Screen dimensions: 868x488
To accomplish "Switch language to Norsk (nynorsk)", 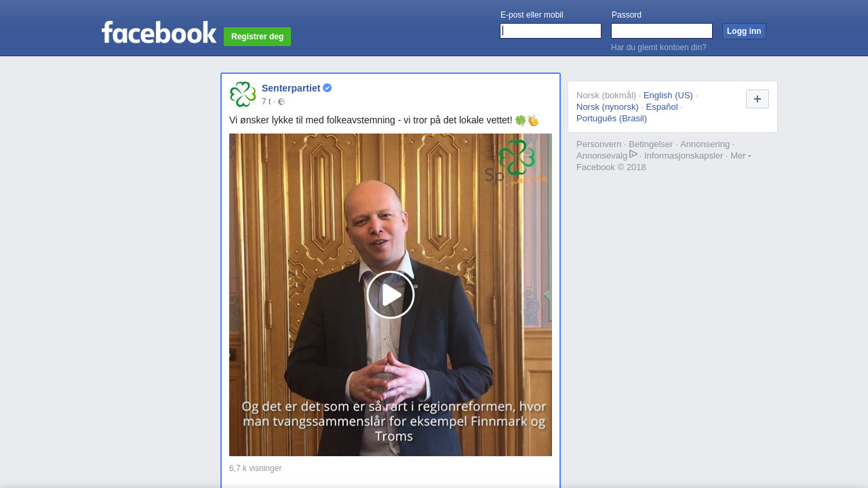I will point(608,106).
